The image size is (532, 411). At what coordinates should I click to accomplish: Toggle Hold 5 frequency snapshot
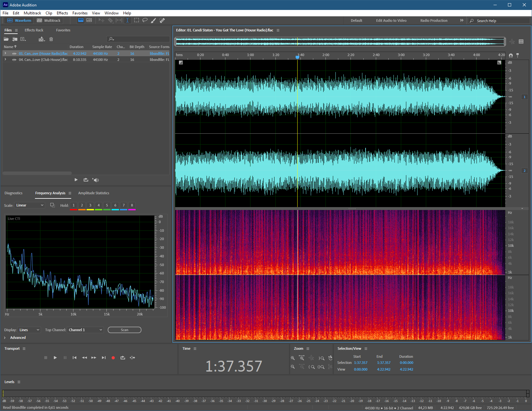point(107,205)
